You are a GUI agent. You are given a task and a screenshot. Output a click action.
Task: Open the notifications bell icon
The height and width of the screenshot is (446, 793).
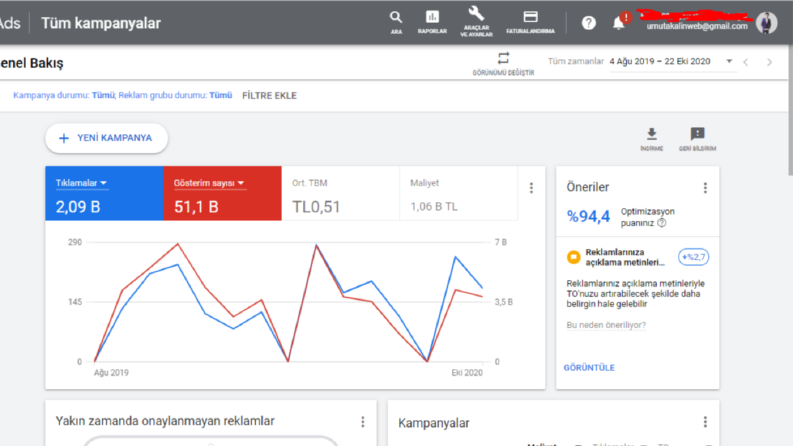click(x=619, y=23)
